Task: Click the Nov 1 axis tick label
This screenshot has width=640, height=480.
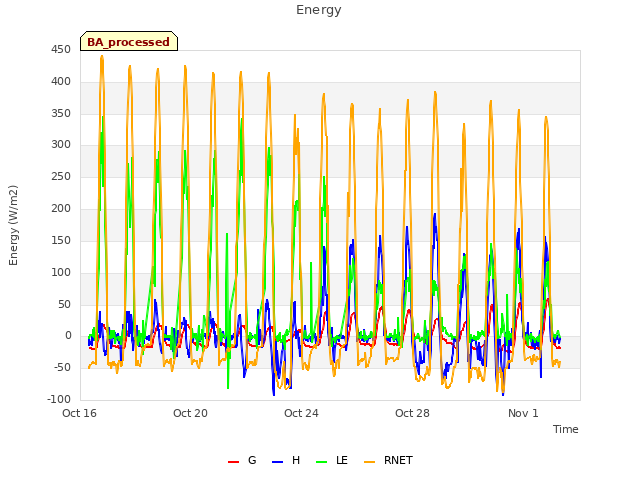Action: (523, 413)
